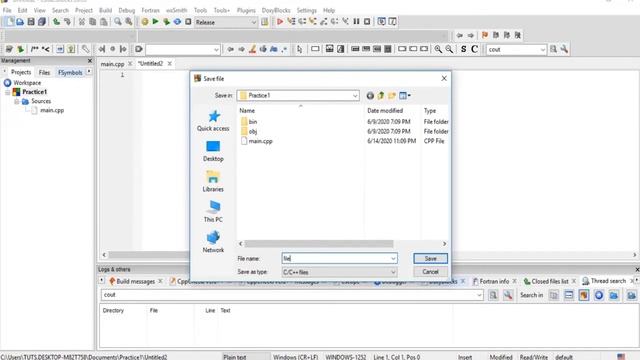640x360 pixels.
Task: Click the Break debugger (pause) icon
Action: point(356,22)
